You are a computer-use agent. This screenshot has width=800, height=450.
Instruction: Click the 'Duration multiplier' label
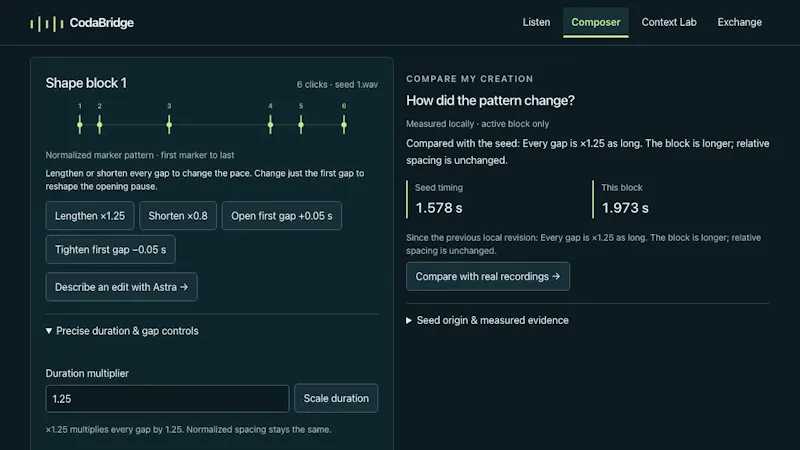point(87,373)
